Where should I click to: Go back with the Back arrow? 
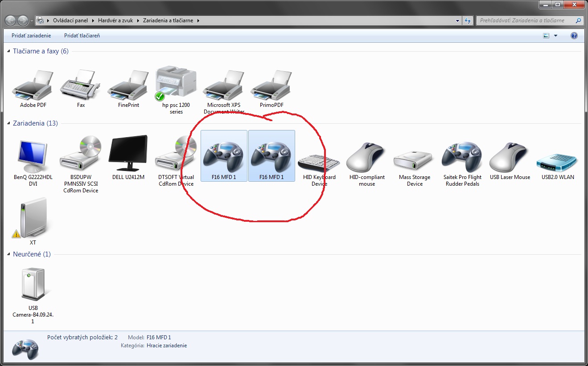coord(11,20)
